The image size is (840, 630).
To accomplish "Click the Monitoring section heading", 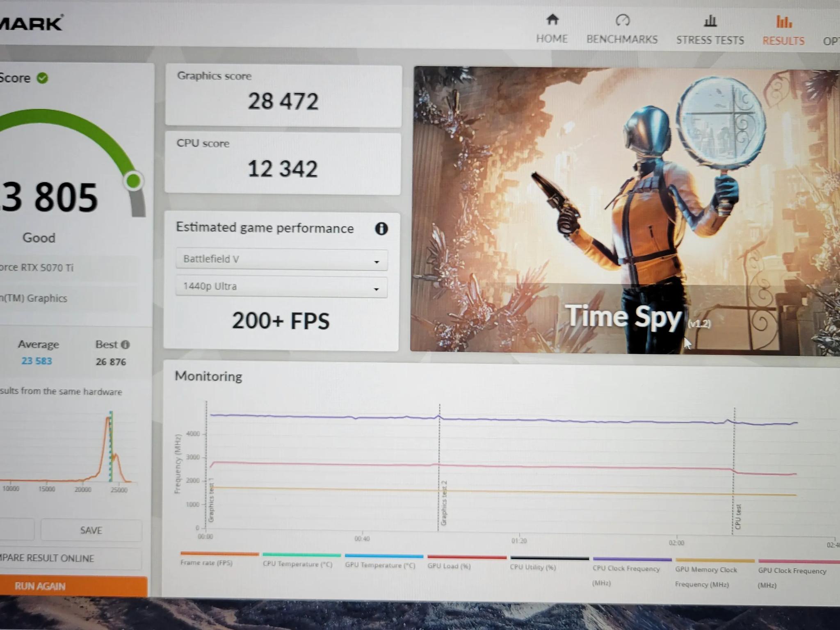I will pos(208,377).
